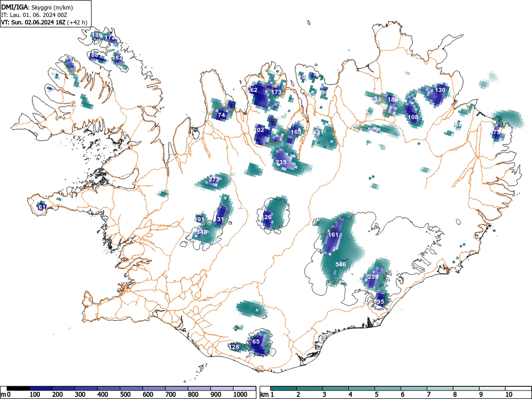
Task: Click the value 173 in the north
Action: point(277,92)
